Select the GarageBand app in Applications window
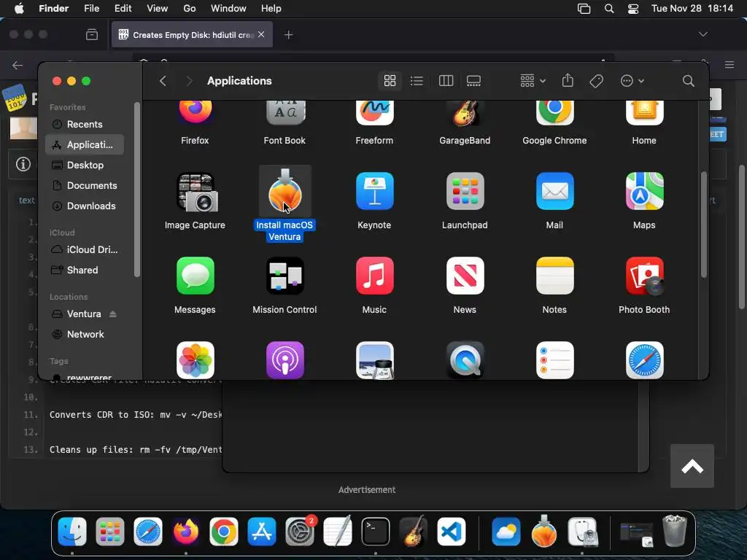747x560 pixels. [465, 112]
